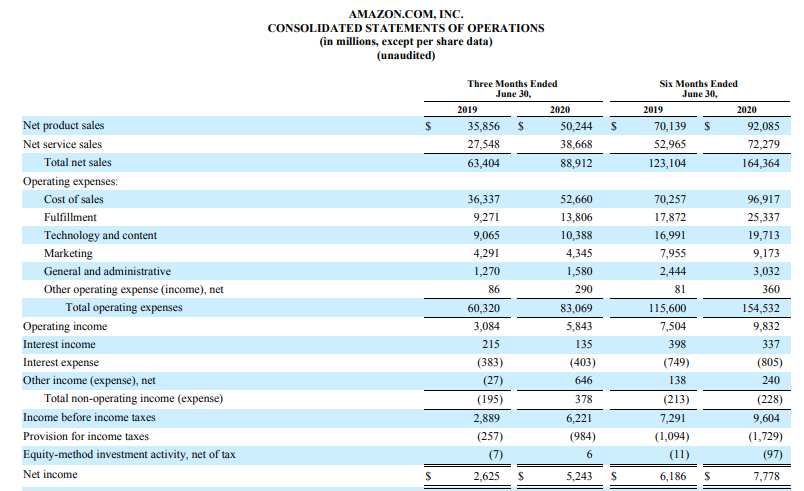The height and width of the screenshot is (491, 804).
Task: Click '(in millions, except per share data)' note
Action: click(x=406, y=42)
